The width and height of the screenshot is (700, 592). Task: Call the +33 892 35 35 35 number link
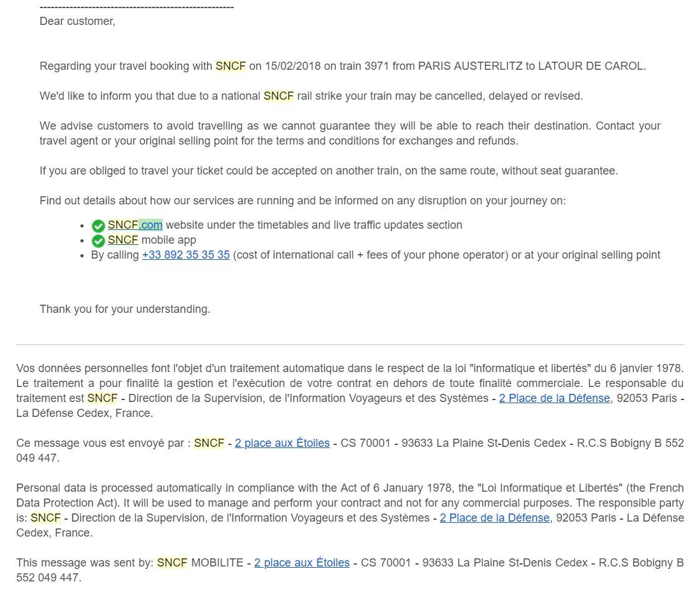186,255
